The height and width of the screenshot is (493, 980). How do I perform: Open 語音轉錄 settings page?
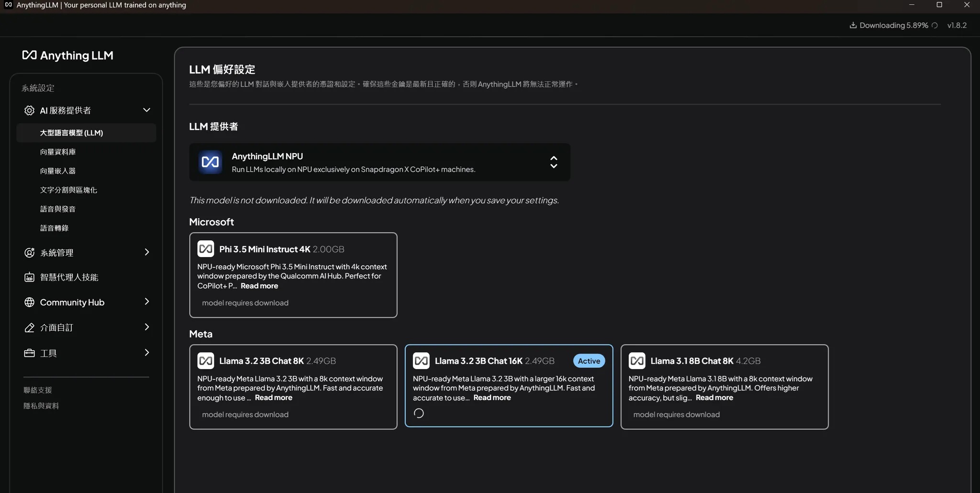point(54,228)
